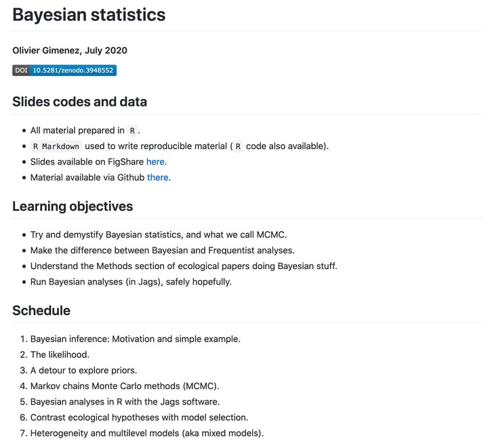Viewport: 488px width, 448px height.
Task: Click the 'Schedule' heading
Action: tap(41, 310)
